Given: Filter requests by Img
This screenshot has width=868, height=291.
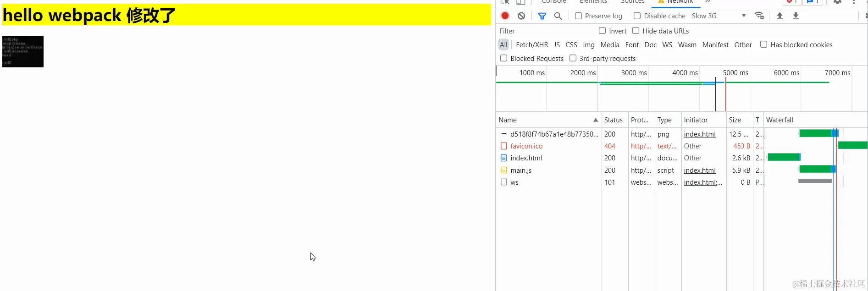Looking at the screenshot, I should click(x=589, y=45).
